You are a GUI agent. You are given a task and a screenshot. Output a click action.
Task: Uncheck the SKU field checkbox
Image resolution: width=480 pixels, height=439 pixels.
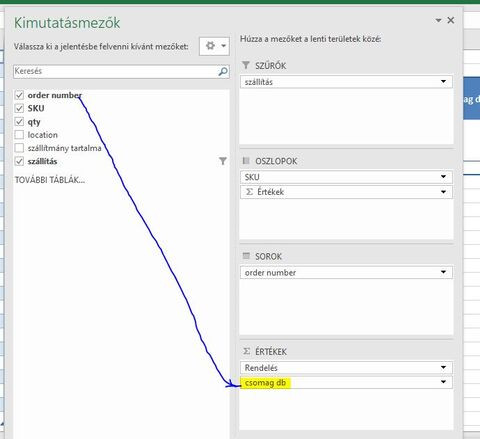pyautogui.click(x=19, y=108)
